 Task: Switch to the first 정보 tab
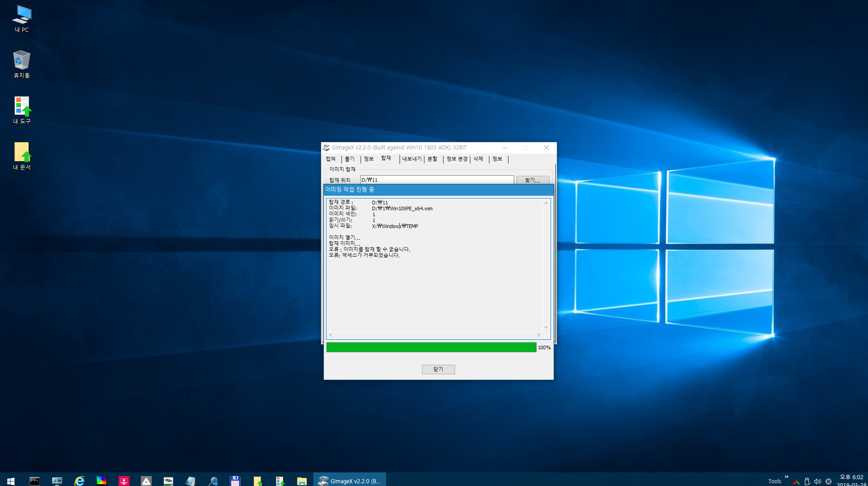pos(369,159)
